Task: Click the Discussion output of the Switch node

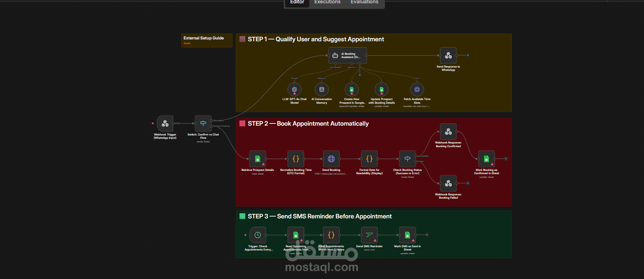Action: (x=212, y=121)
